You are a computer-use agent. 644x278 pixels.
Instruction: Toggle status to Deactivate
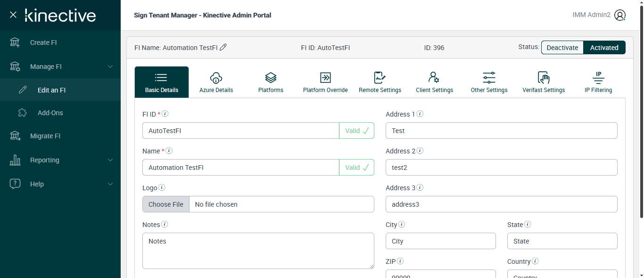pyautogui.click(x=562, y=48)
